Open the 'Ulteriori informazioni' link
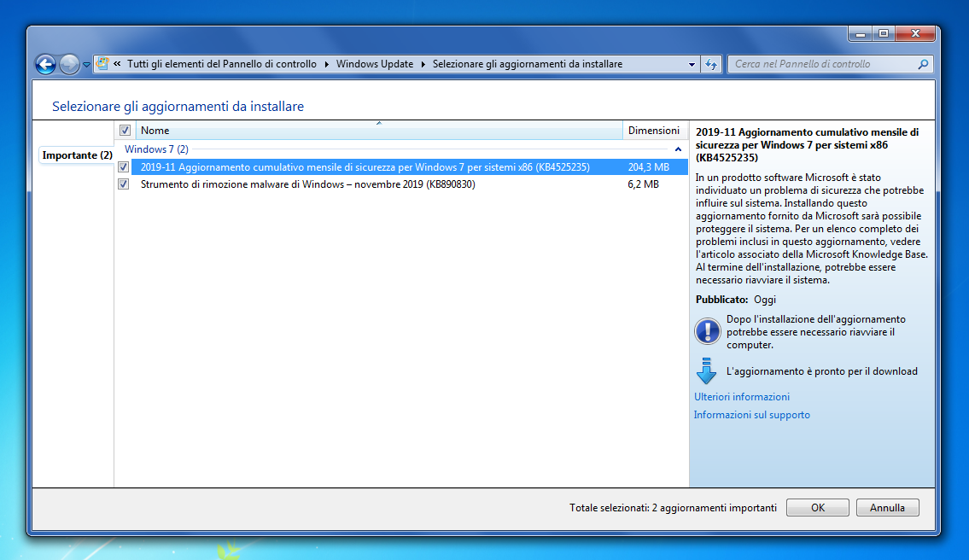This screenshot has width=969, height=560. pyautogui.click(x=742, y=397)
